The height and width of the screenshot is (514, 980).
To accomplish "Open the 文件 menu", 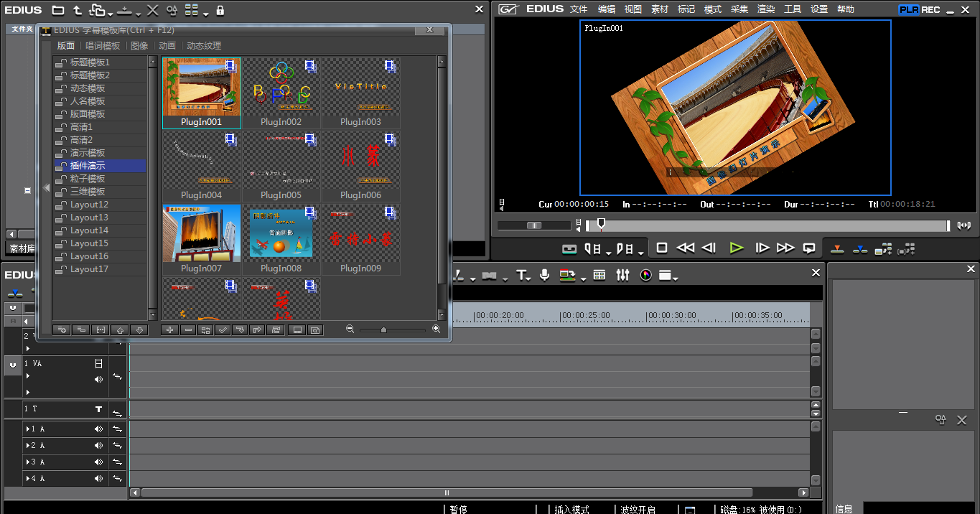I will click(x=579, y=9).
